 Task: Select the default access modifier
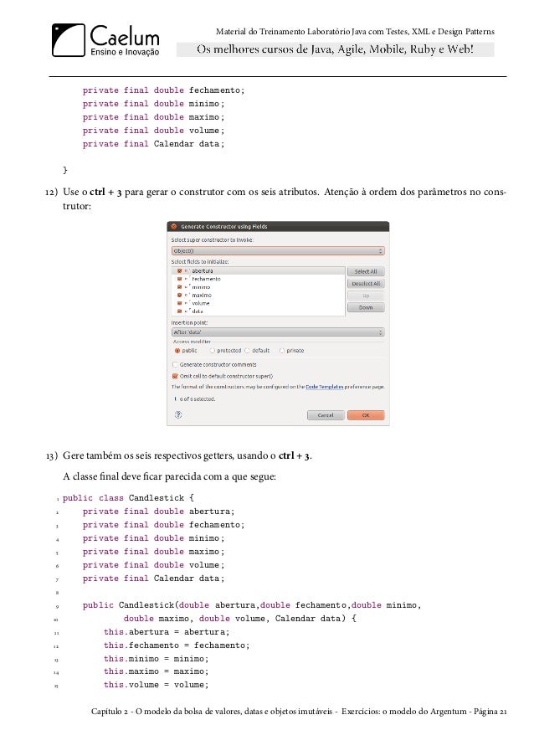[247, 351]
